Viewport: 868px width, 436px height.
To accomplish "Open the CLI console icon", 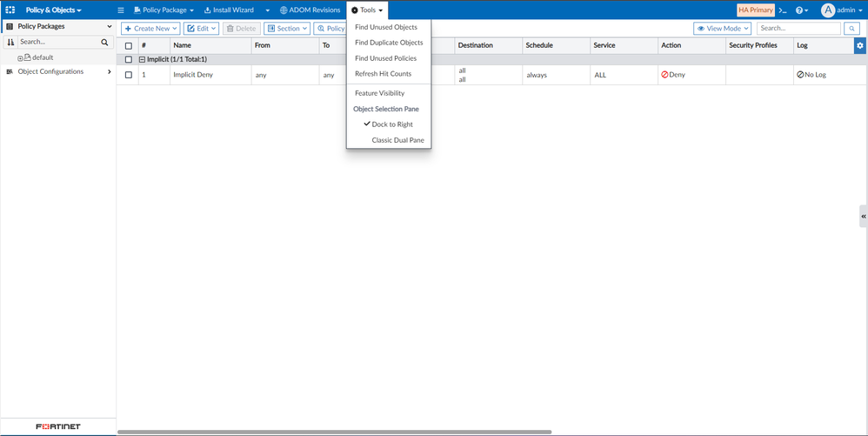I will [782, 10].
